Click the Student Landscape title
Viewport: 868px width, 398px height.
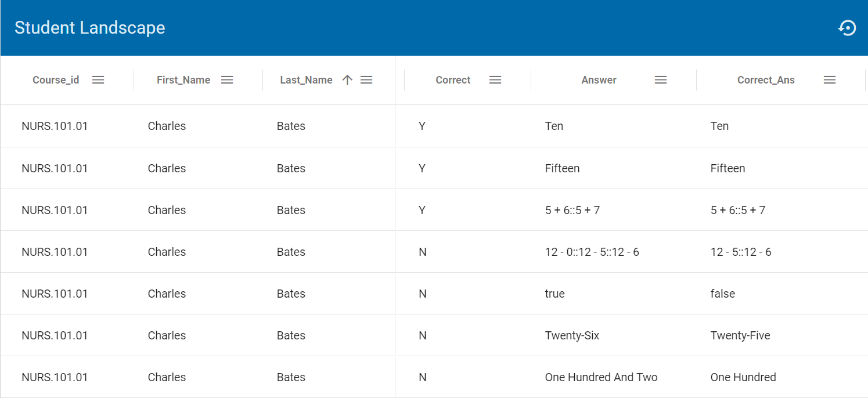(x=90, y=28)
